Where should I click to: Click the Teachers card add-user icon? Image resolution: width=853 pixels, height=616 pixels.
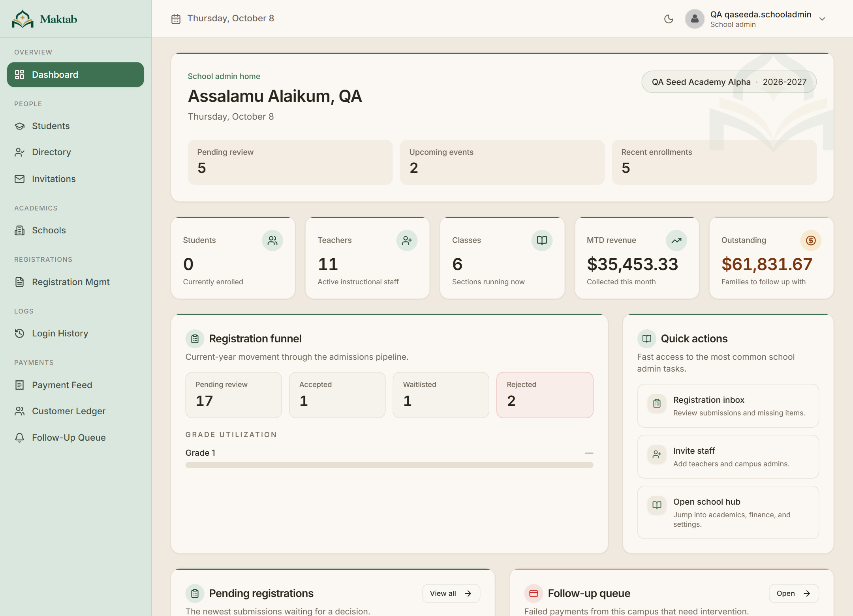(407, 240)
